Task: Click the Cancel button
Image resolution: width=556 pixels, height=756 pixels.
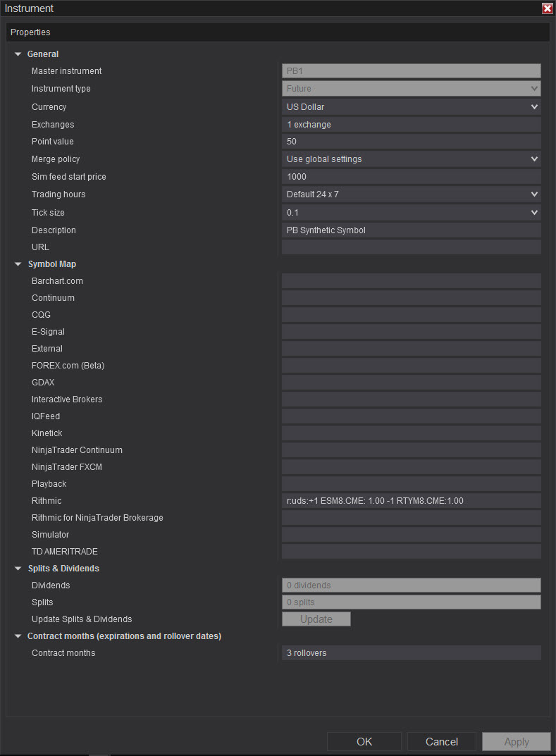Action: pyautogui.click(x=442, y=741)
